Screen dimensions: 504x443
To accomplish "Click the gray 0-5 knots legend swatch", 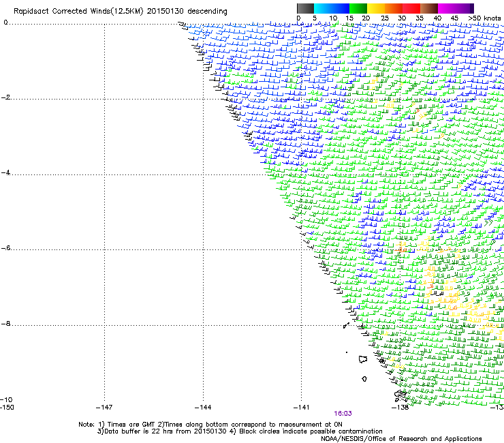I will (305, 8).
